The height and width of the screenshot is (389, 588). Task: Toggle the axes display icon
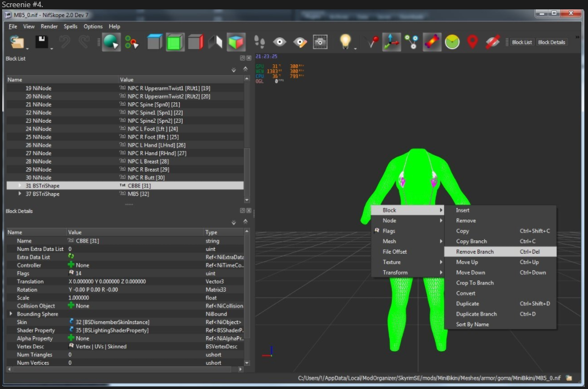(x=391, y=42)
